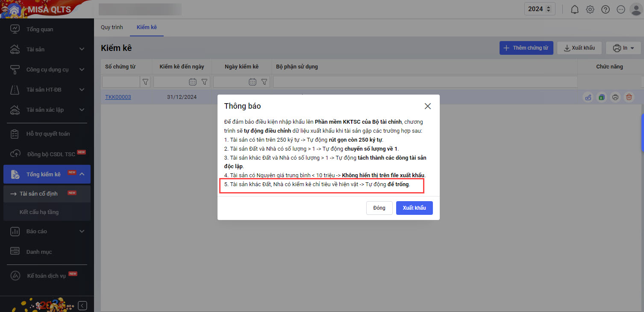
Task: Click the Excel export icon in row
Action: coord(602,97)
